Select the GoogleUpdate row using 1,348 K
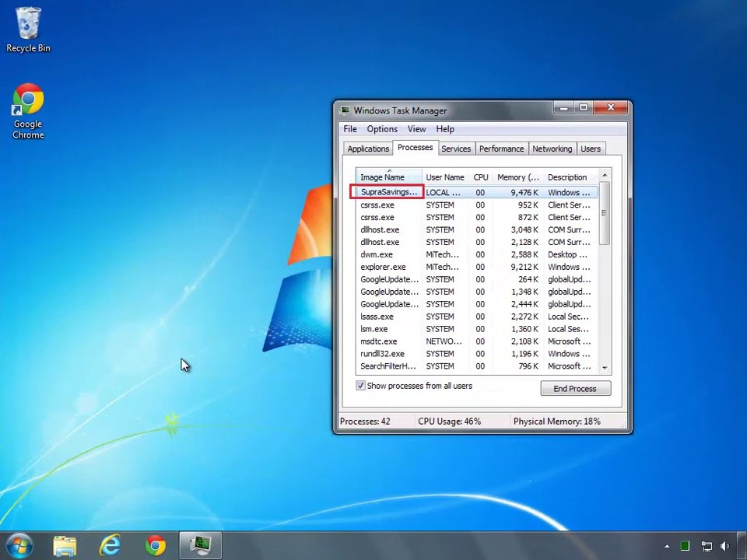The image size is (747, 560). (x=477, y=292)
